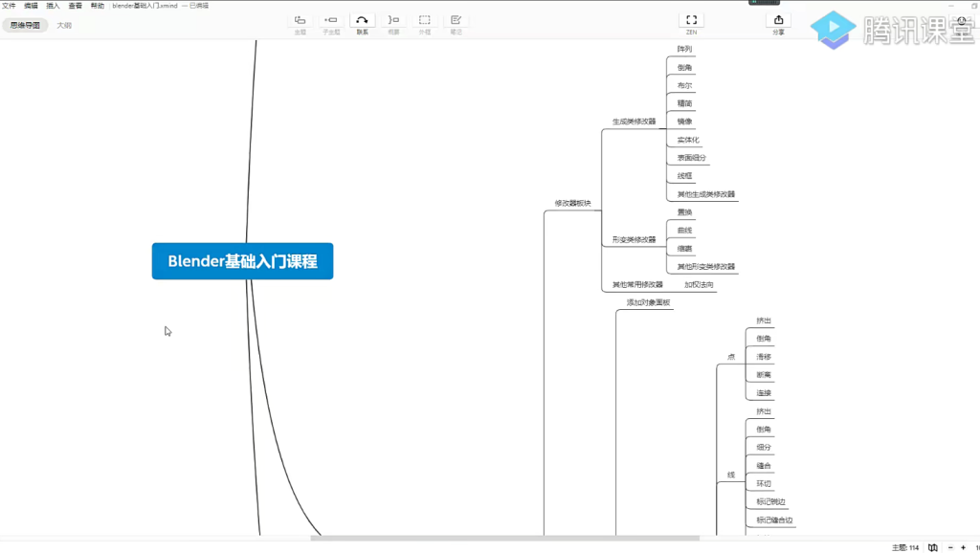Select the 置换 topic

(684, 212)
